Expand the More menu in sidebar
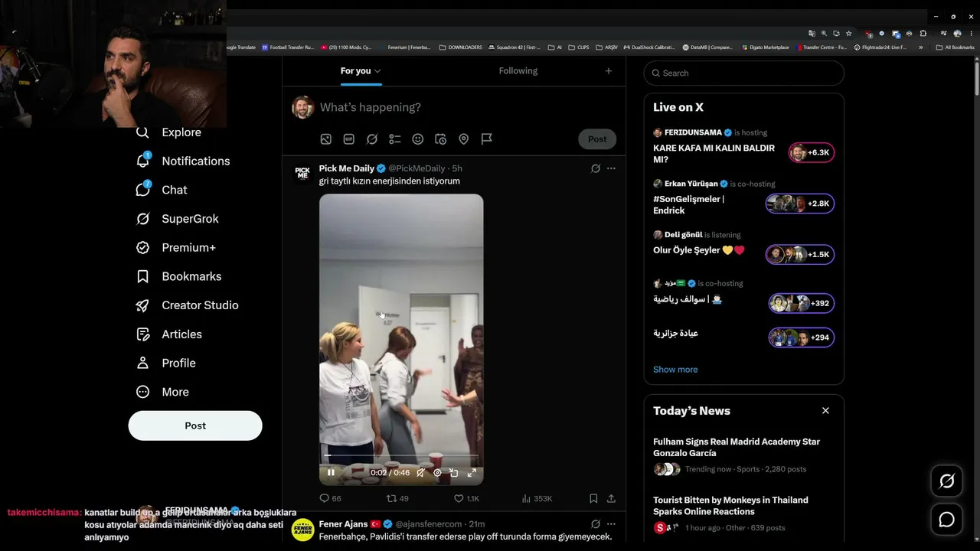The height and width of the screenshot is (551, 980). (162, 392)
